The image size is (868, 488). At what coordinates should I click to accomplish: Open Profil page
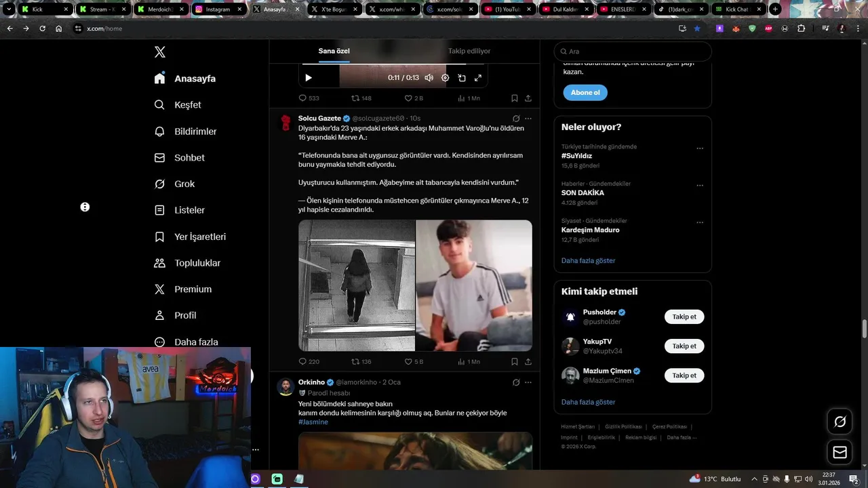click(175, 315)
